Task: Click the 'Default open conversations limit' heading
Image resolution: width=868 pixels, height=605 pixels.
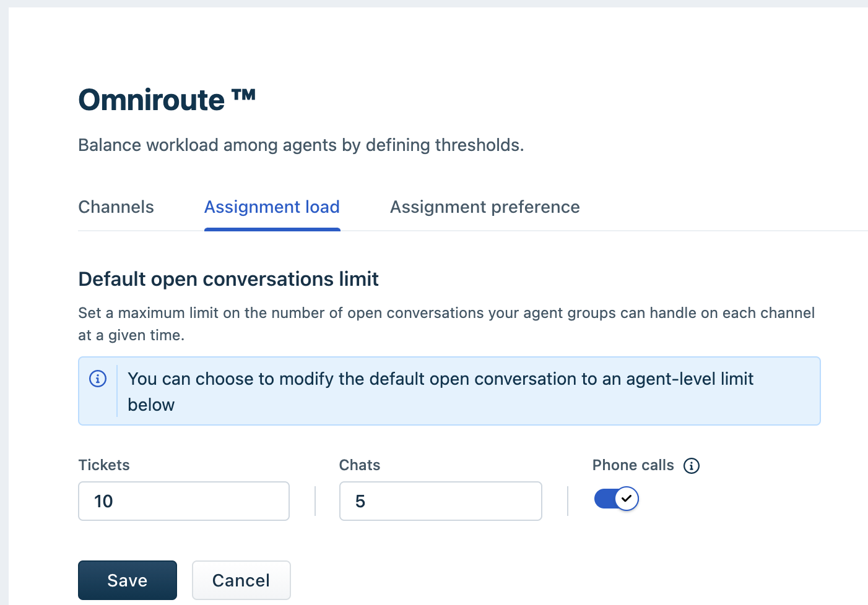Action: [x=228, y=279]
